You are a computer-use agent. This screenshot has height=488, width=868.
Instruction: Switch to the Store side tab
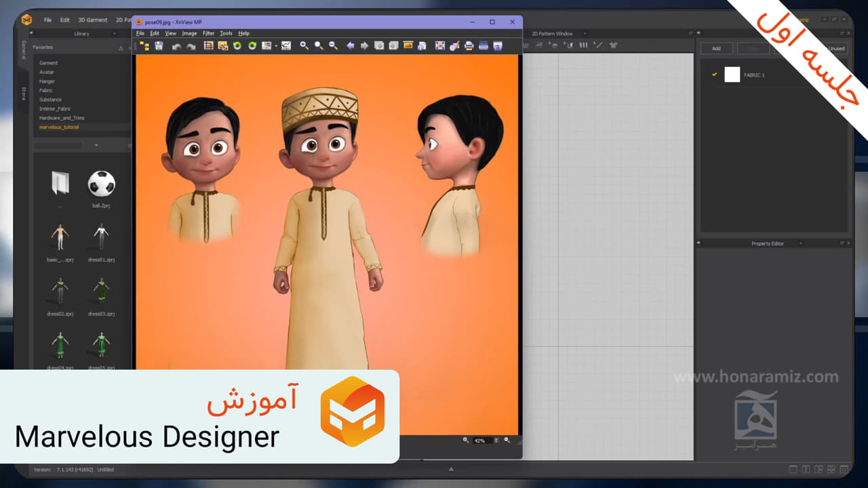24,93
